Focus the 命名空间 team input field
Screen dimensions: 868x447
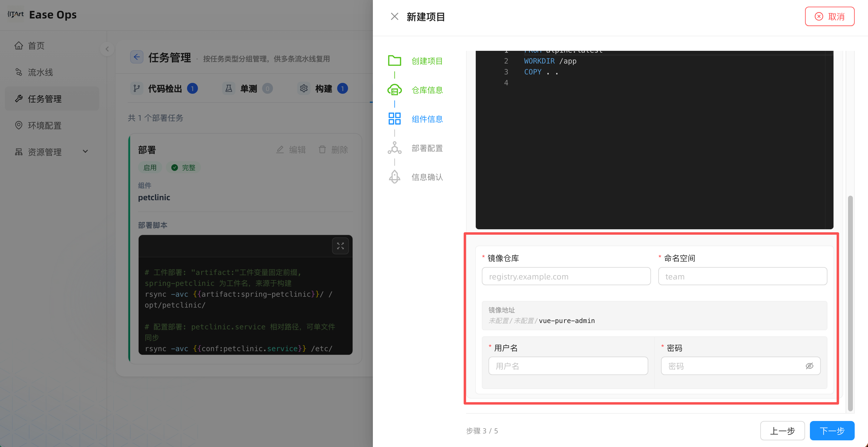pos(743,276)
